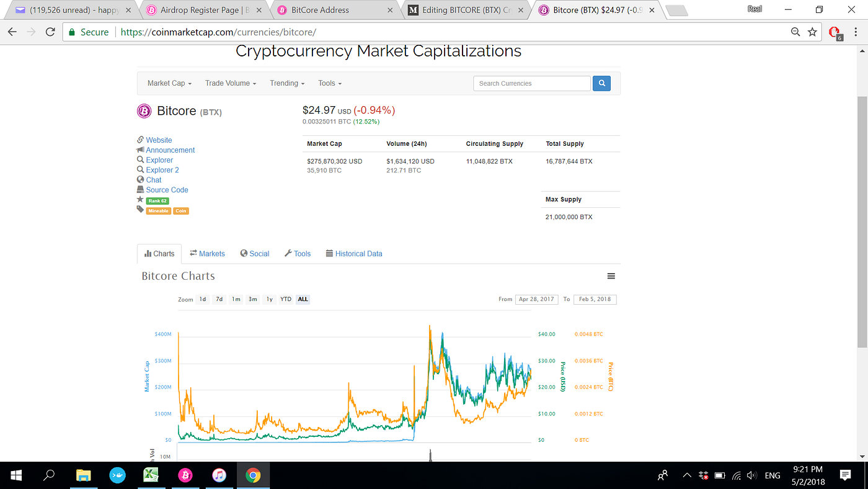Open the blue whale app in taskbar
Image resolution: width=868 pixels, height=489 pixels.
click(x=117, y=475)
